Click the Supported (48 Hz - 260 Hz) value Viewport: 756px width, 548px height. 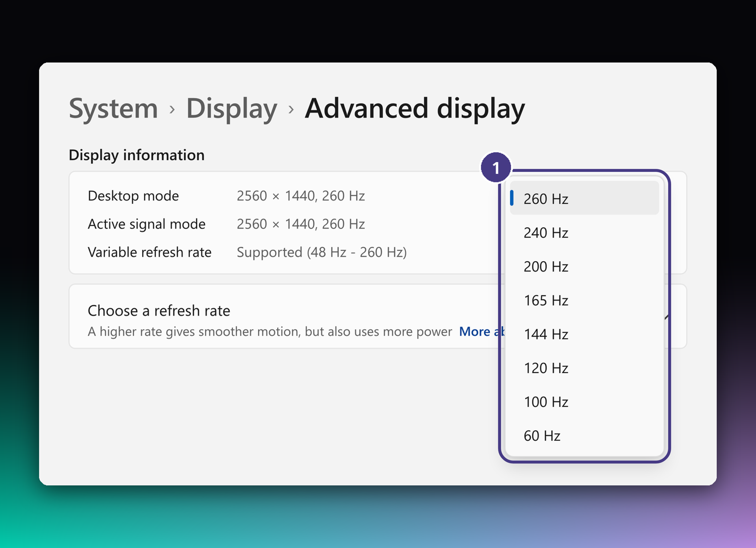coord(322,252)
